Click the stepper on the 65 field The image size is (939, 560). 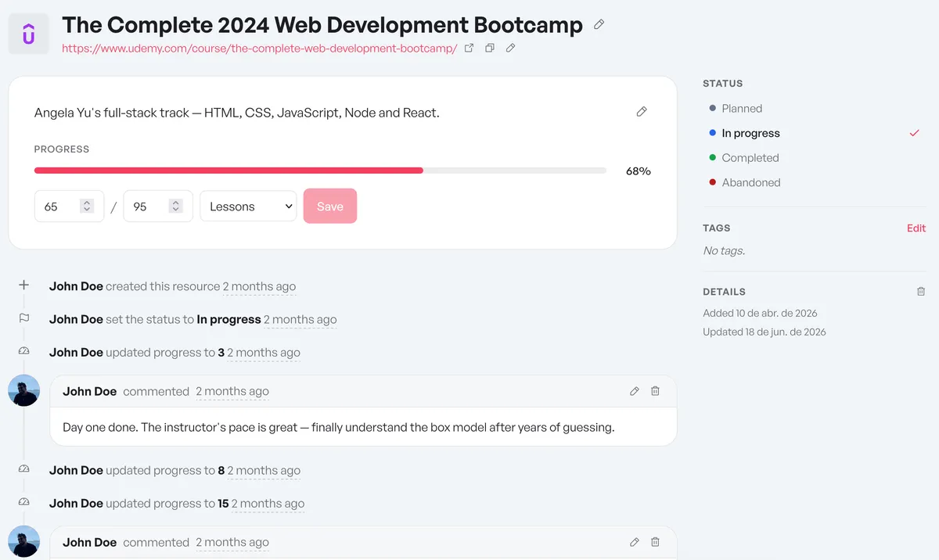88,206
